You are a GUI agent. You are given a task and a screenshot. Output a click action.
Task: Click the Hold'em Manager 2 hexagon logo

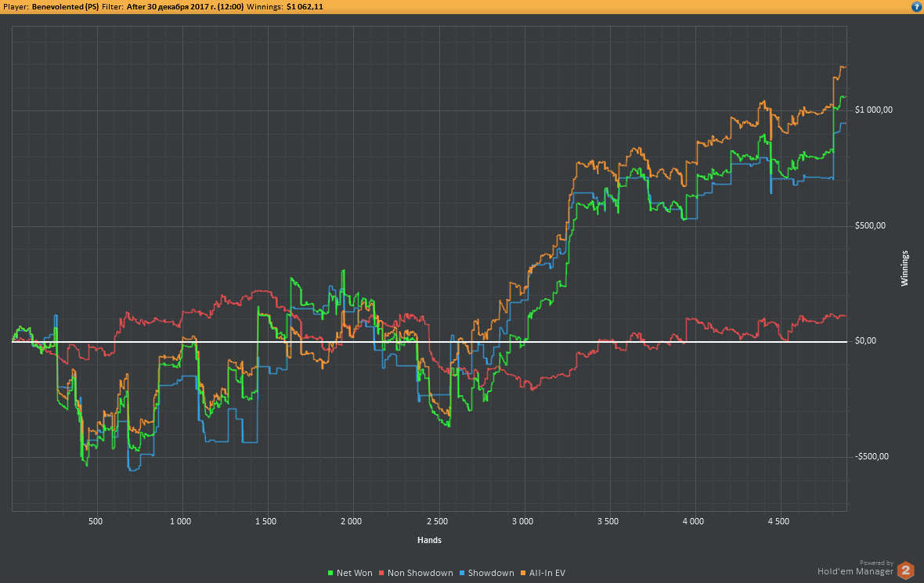coord(906,570)
